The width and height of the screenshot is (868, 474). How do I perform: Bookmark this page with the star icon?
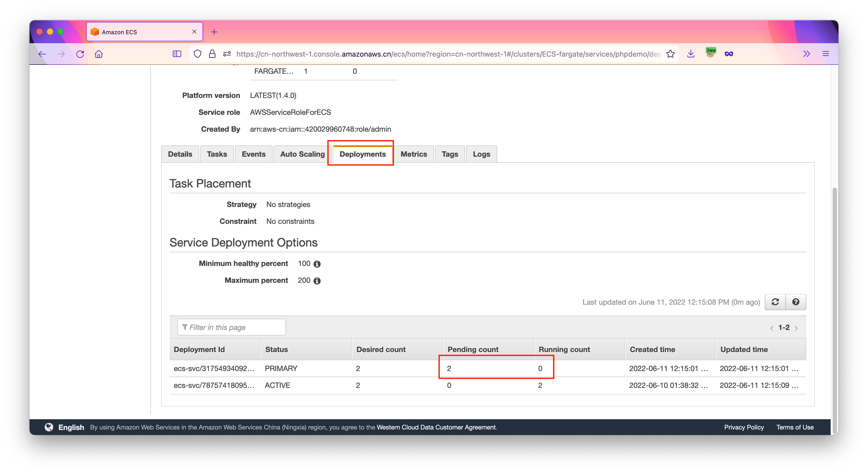pyautogui.click(x=670, y=54)
